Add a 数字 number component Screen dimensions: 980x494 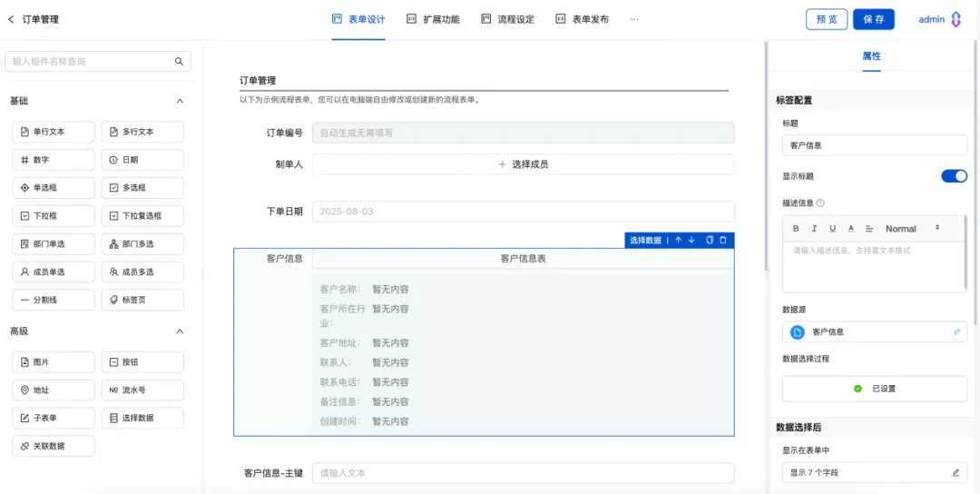54,160
